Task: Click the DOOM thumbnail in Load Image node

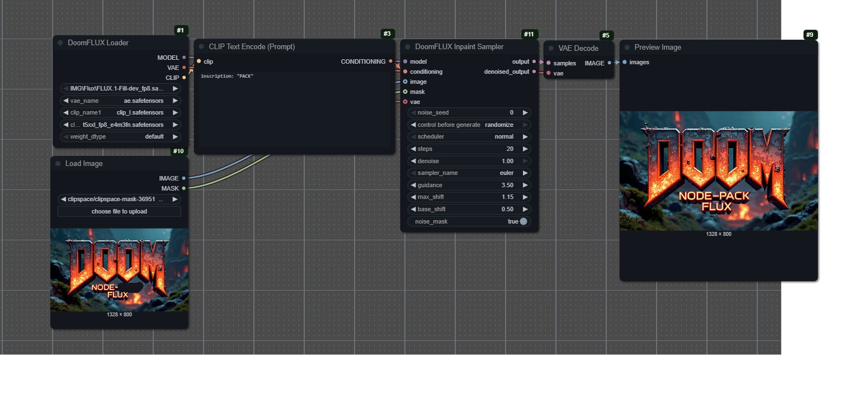Action: [119, 270]
